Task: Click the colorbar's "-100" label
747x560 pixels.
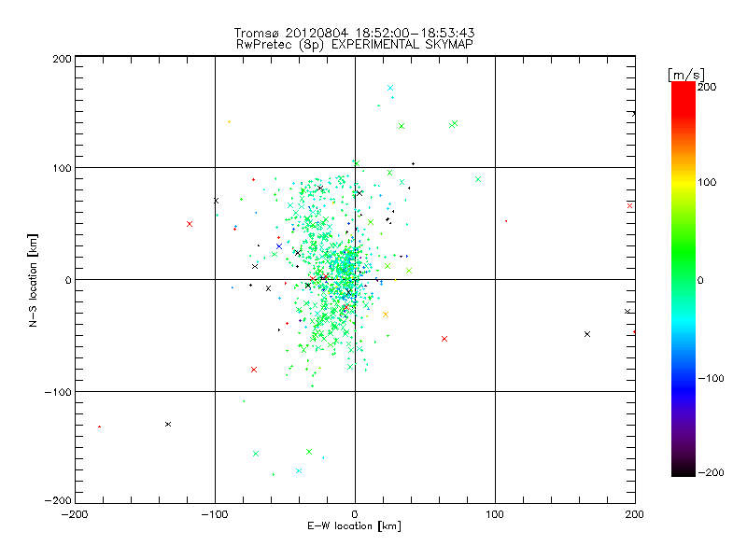Action: (711, 378)
